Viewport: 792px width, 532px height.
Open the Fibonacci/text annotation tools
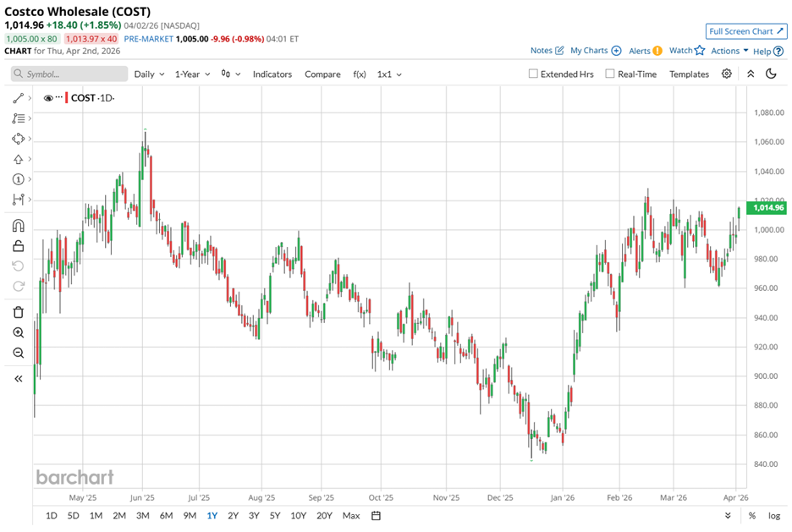(18, 118)
